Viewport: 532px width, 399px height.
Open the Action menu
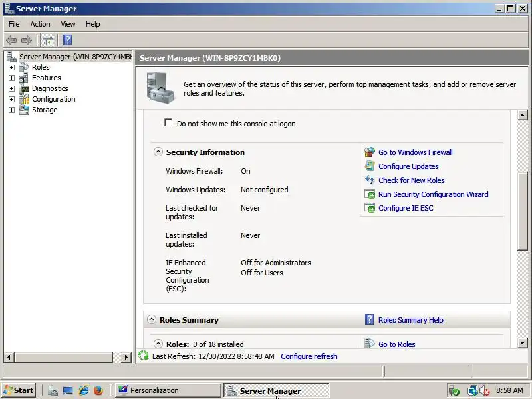pos(40,24)
